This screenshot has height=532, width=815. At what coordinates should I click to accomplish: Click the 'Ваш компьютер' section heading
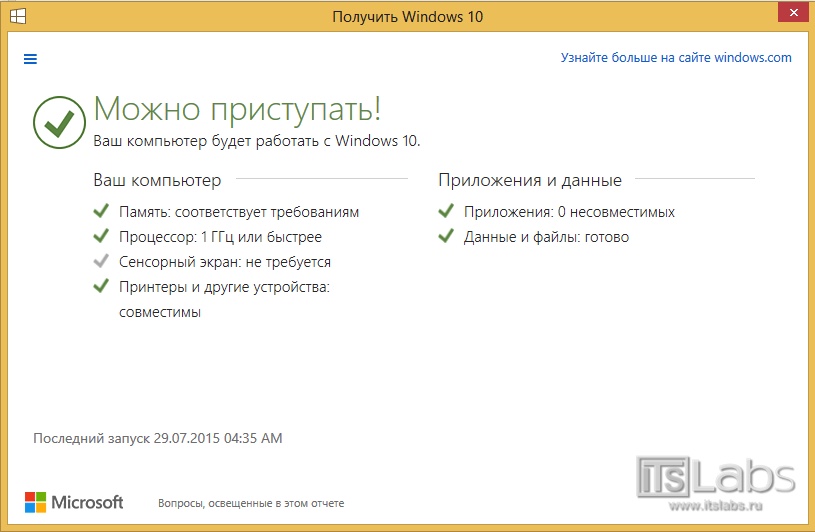tap(157, 180)
